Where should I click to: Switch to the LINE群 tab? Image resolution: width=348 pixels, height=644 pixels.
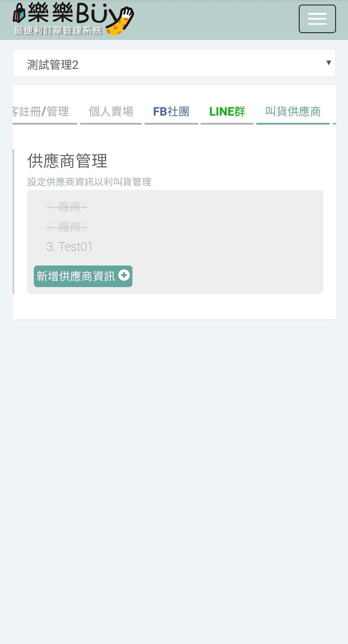(227, 111)
